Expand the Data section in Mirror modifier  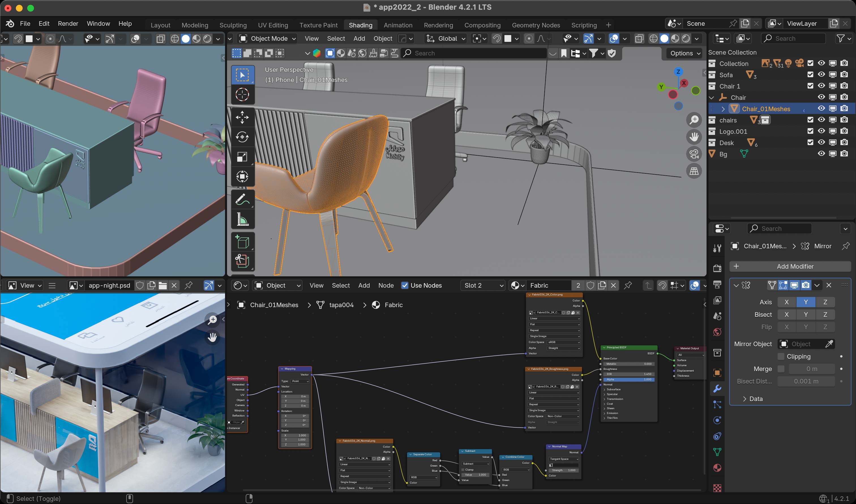[752, 399]
